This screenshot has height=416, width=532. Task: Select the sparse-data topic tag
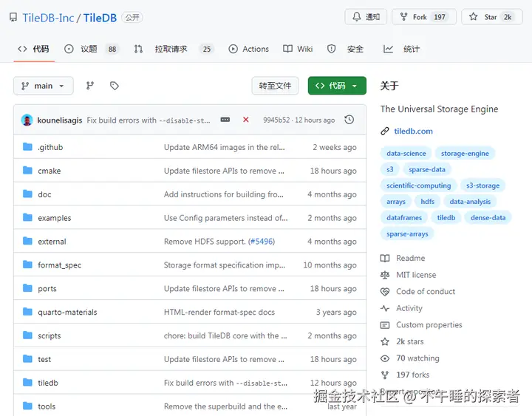[427, 169]
